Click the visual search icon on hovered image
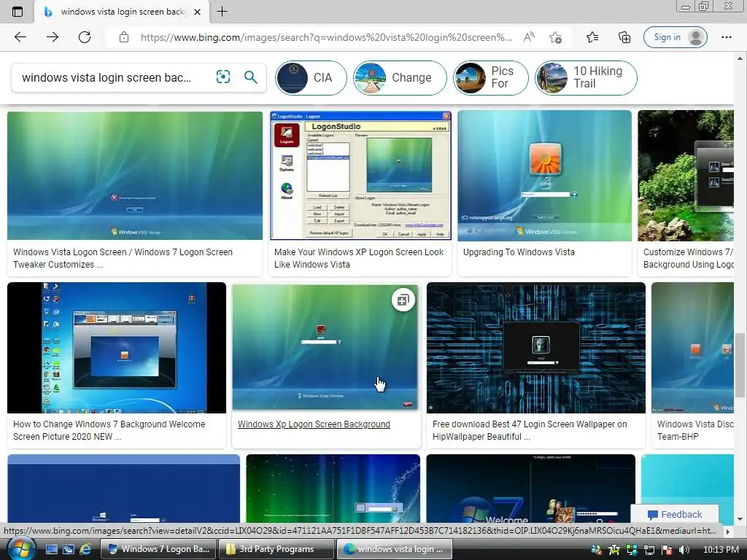747x560 pixels. click(403, 300)
